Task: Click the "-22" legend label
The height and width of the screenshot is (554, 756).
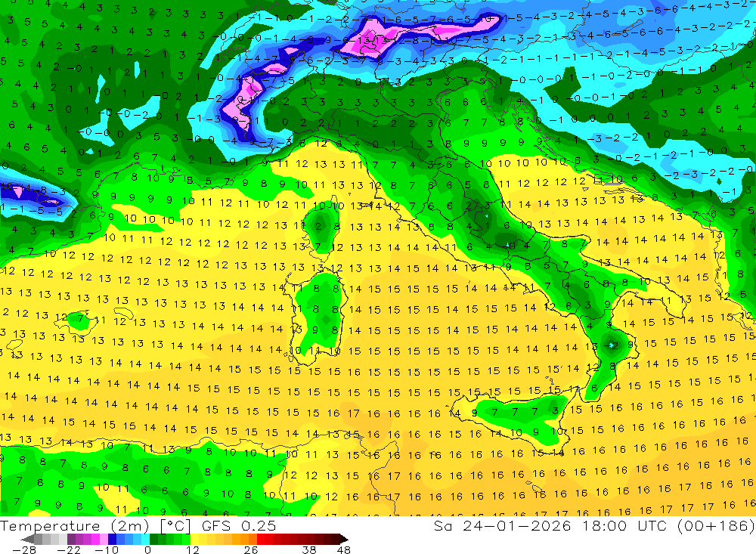Action: (x=69, y=549)
